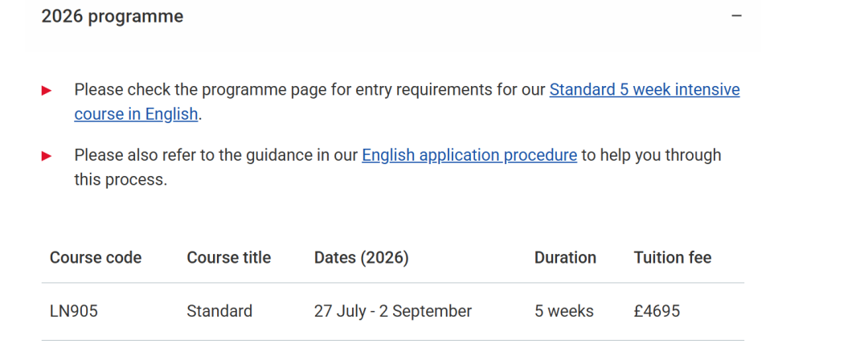Image resolution: width=868 pixels, height=360 pixels.
Task: Click the first red triangle bullet
Action: click(47, 91)
